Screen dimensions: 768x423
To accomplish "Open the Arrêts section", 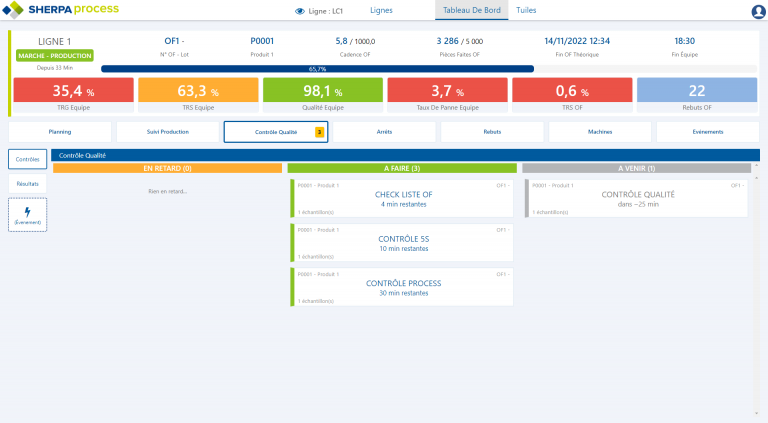I will pos(384,132).
